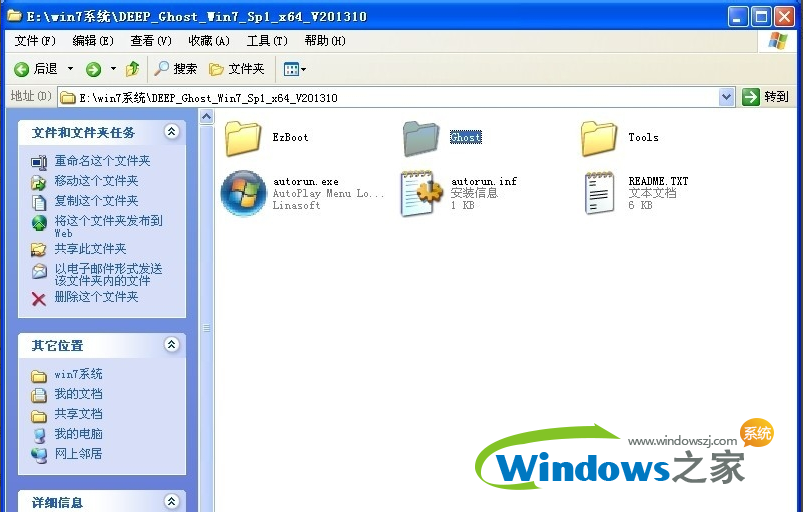The image size is (803, 512).
Task: Click the rename task icon
Action: [39, 162]
